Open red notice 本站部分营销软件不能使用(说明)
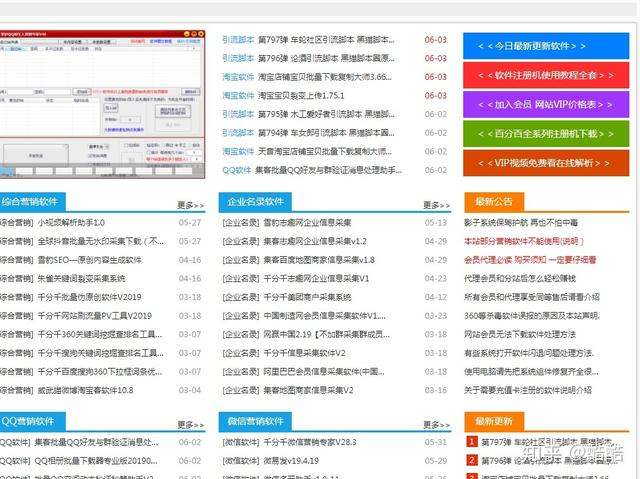Image resolution: width=640 pixels, height=479 pixels. coord(524,241)
